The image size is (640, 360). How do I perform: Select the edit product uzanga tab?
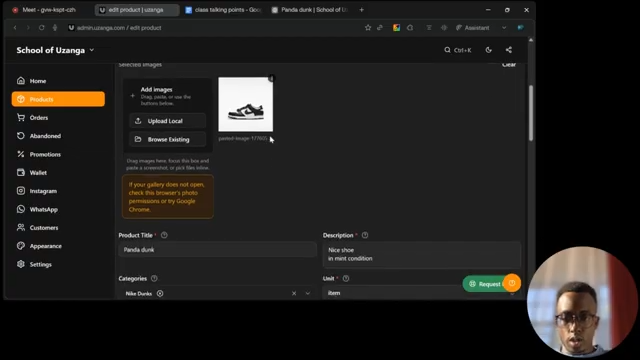point(137,10)
